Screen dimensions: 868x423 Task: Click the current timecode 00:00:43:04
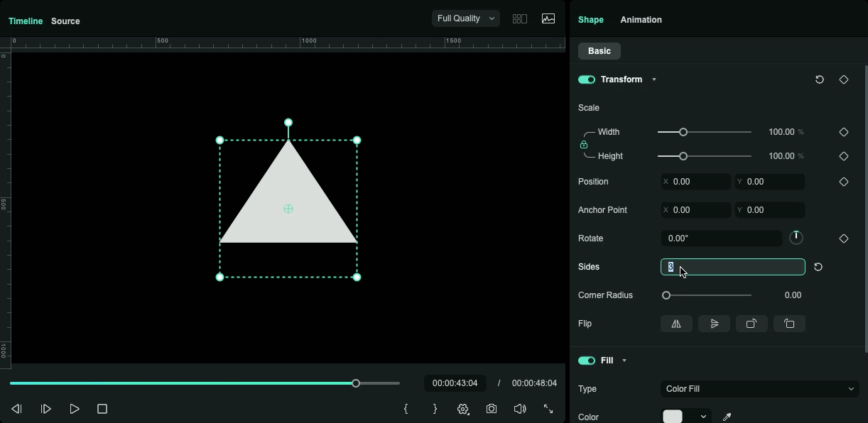pyautogui.click(x=455, y=383)
